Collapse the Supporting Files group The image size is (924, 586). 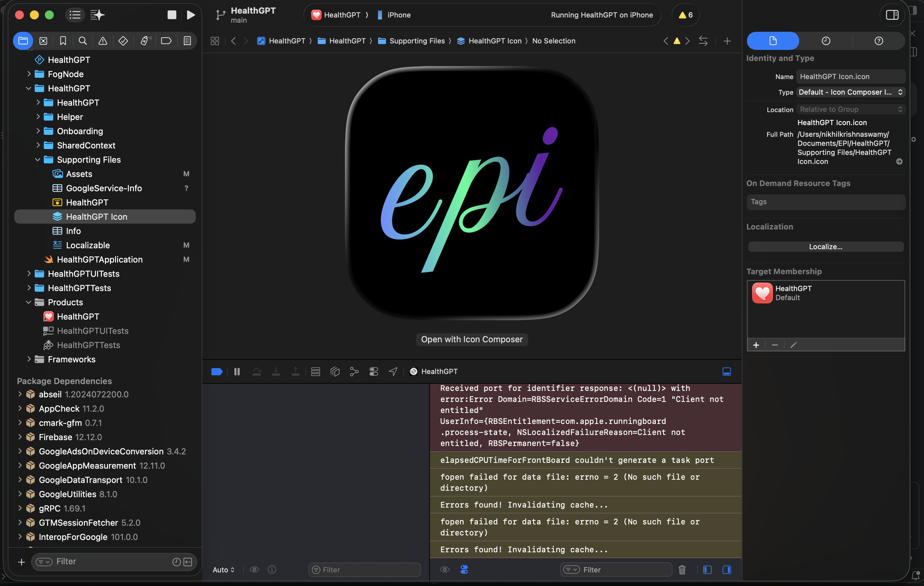[x=38, y=159]
